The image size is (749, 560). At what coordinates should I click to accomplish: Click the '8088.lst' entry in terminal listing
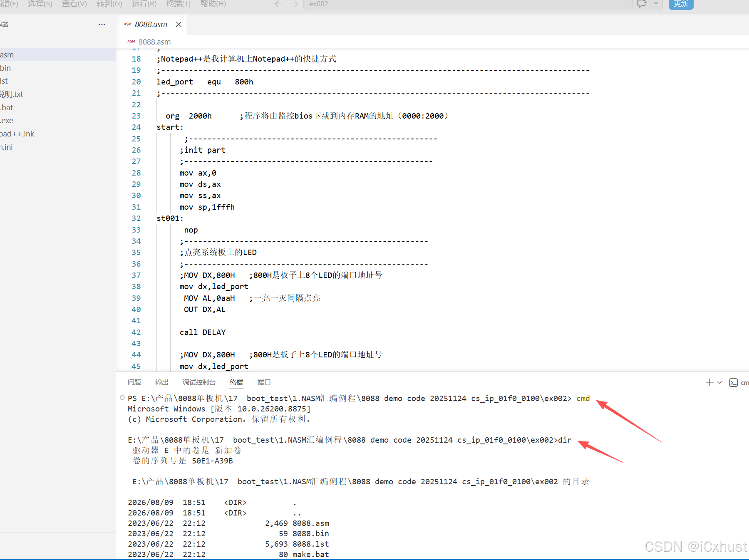310,544
